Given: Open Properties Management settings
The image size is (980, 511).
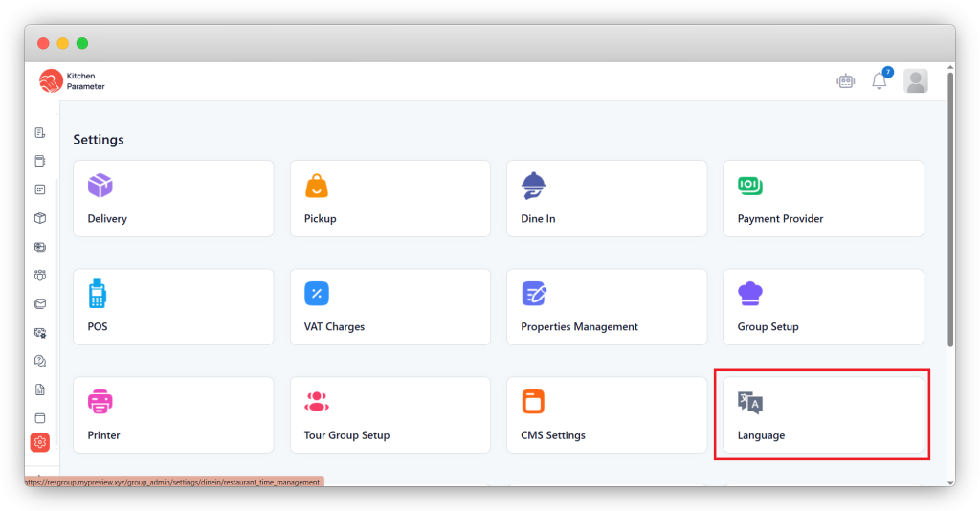Looking at the screenshot, I should coord(607,306).
